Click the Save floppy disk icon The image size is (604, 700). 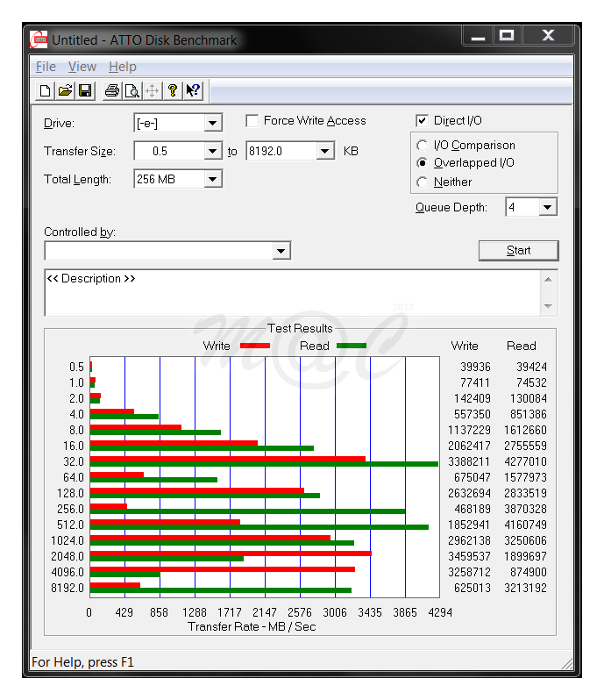click(x=85, y=91)
